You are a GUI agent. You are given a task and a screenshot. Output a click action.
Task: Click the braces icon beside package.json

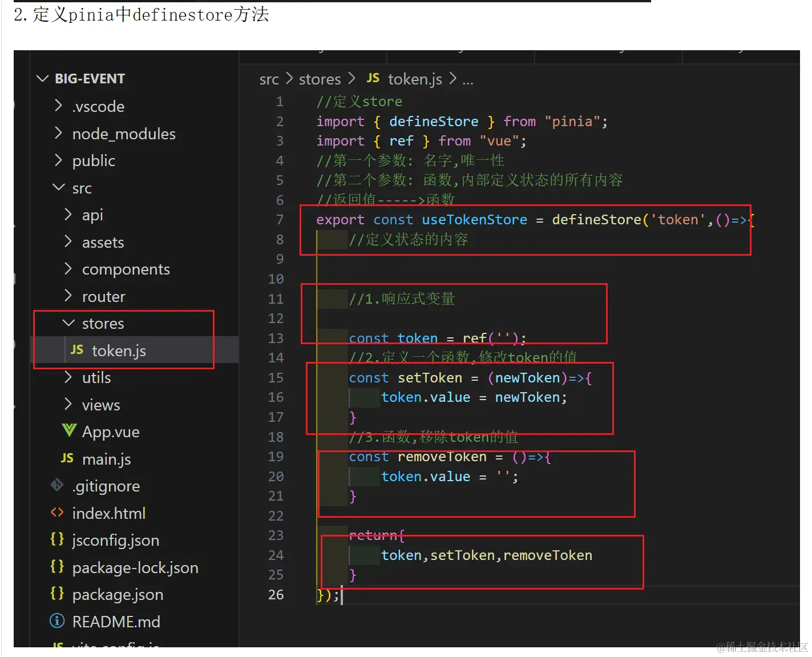[x=57, y=594]
